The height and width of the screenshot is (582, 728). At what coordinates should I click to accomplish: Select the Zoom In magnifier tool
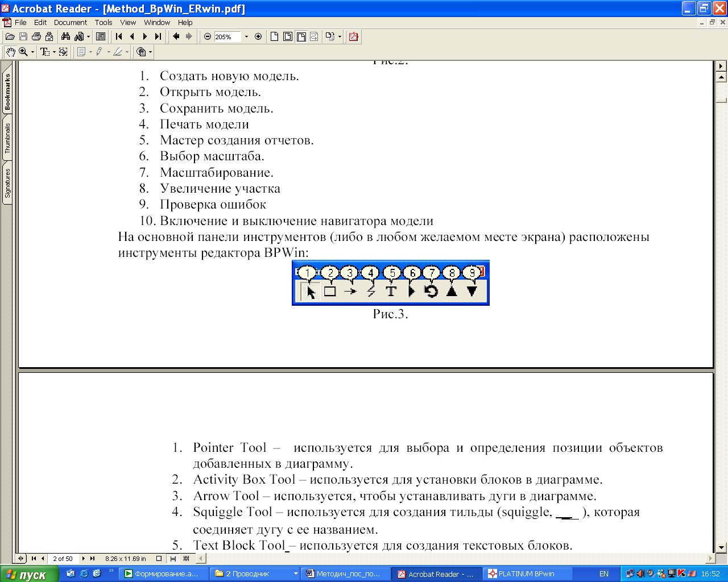point(23,52)
